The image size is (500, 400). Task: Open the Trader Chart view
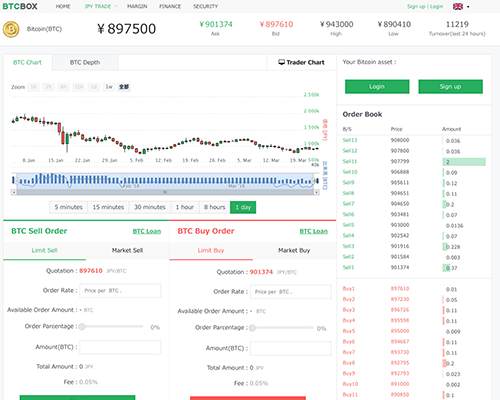[301, 62]
